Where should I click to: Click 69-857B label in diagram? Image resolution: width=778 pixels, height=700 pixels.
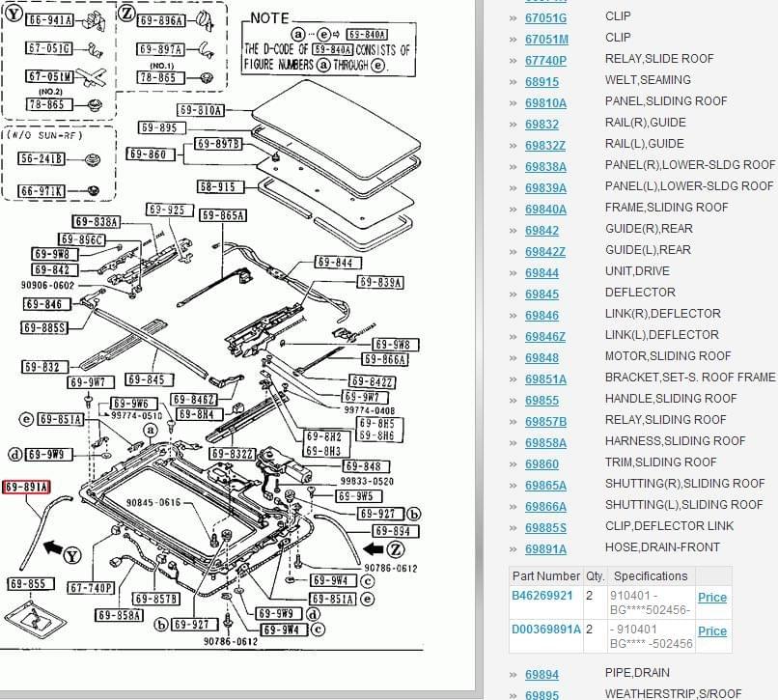tap(155, 600)
